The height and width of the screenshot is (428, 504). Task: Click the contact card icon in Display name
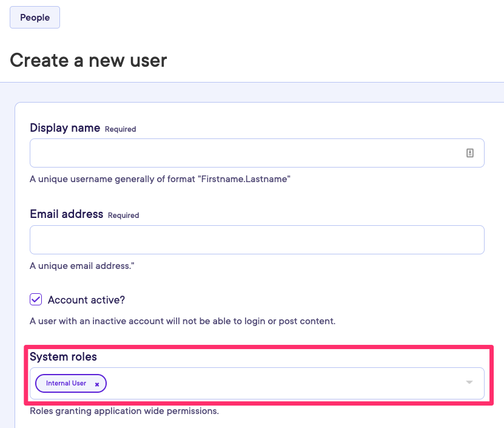469,153
